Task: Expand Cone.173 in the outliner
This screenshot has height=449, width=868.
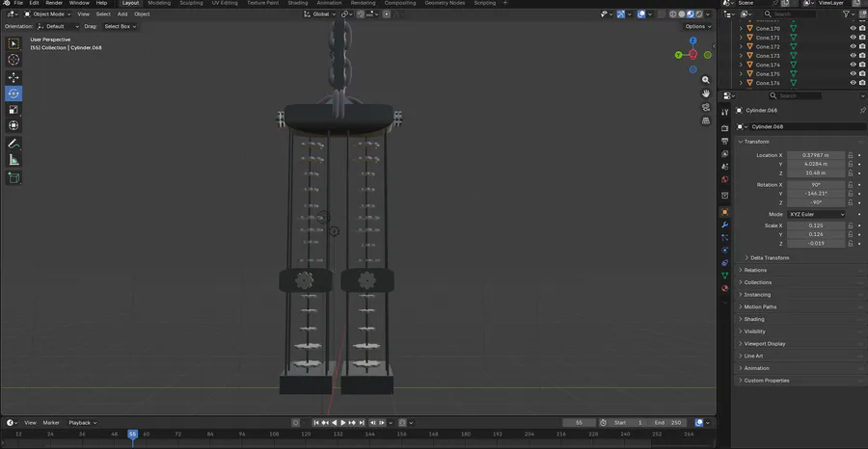Action: point(742,56)
